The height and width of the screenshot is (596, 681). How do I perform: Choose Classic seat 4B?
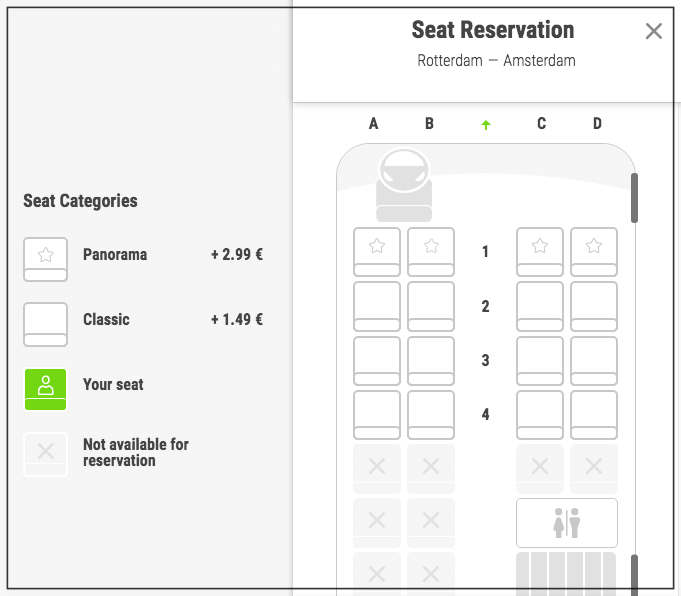tap(431, 415)
